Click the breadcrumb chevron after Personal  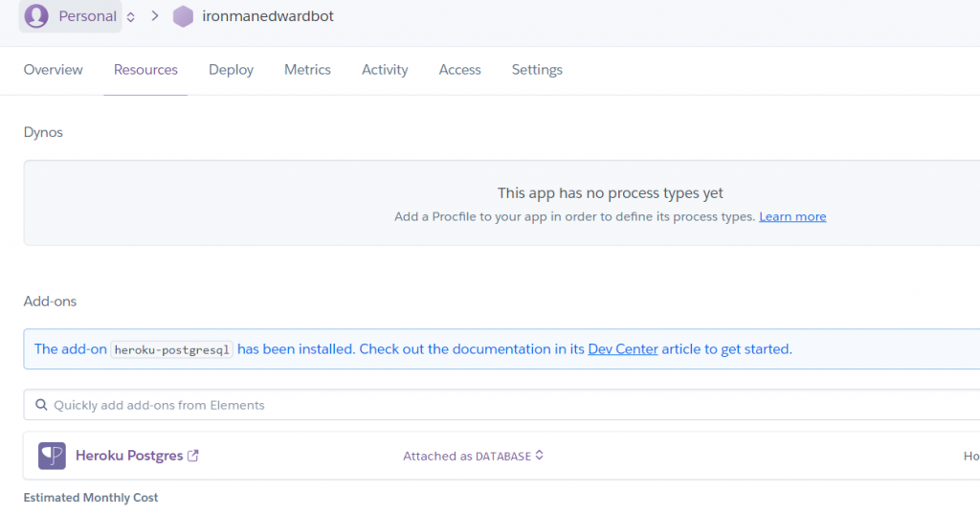click(x=155, y=15)
